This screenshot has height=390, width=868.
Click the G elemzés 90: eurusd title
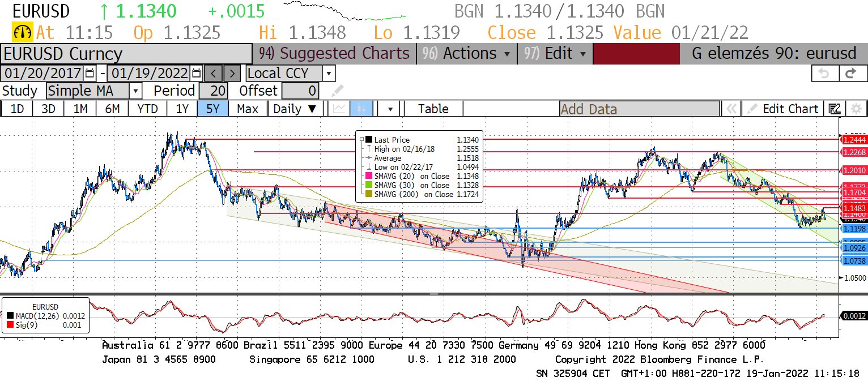(774, 53)
